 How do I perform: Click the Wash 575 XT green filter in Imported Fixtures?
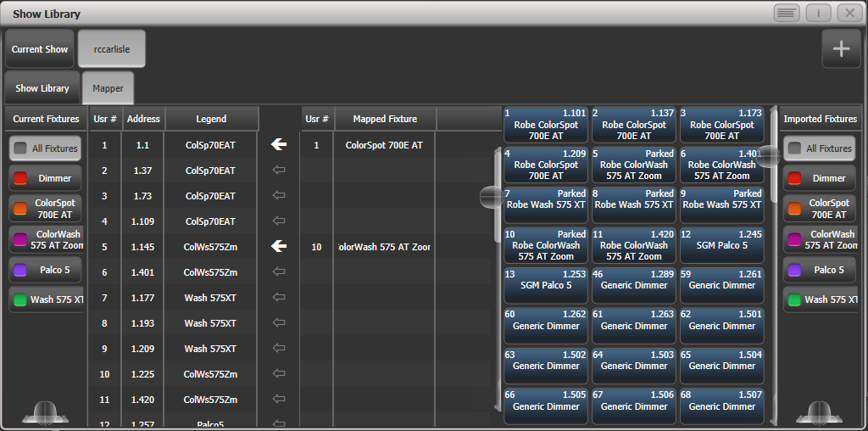(x=820, y=299)
